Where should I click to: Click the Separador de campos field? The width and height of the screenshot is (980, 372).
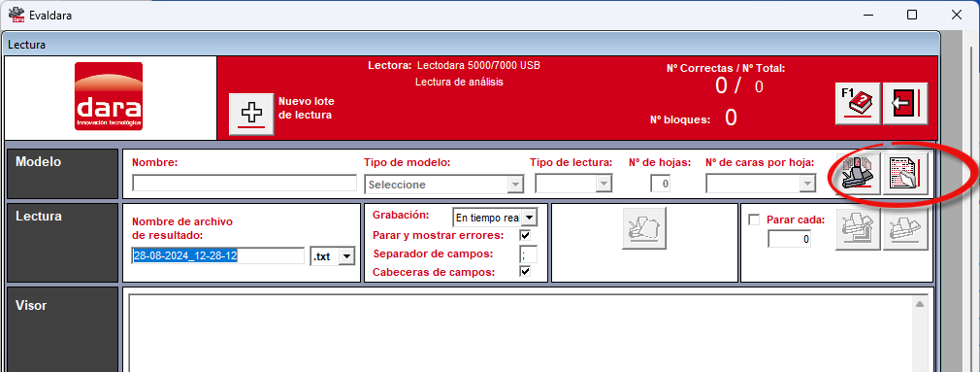click(528, 254)
